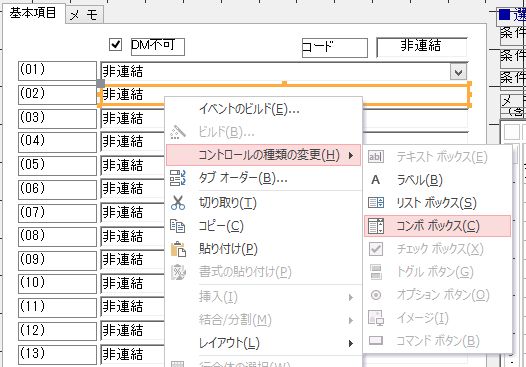Click the list box icon

[x=376, y=203]
